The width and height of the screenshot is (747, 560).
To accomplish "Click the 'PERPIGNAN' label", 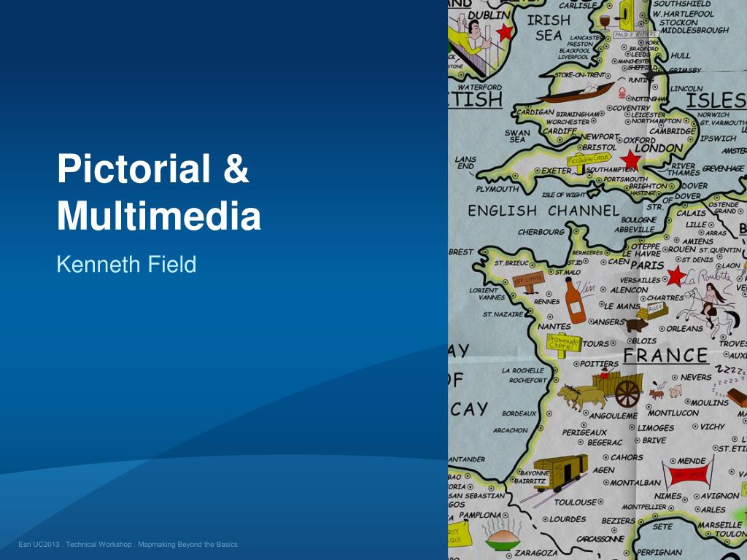I will (x=659, y=553).
